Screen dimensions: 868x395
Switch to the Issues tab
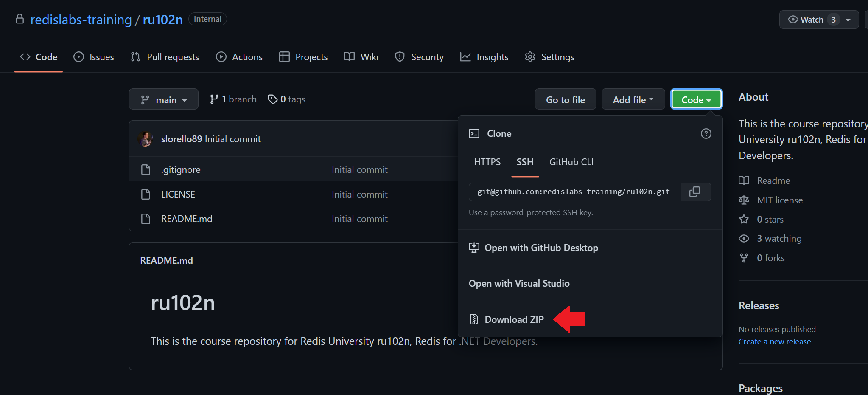pos(94,57)
